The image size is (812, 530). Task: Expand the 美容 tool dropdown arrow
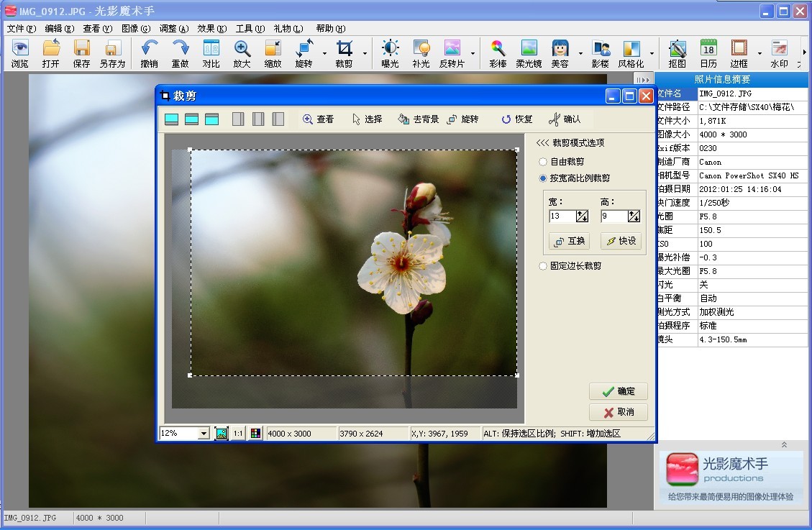(580, 54)
